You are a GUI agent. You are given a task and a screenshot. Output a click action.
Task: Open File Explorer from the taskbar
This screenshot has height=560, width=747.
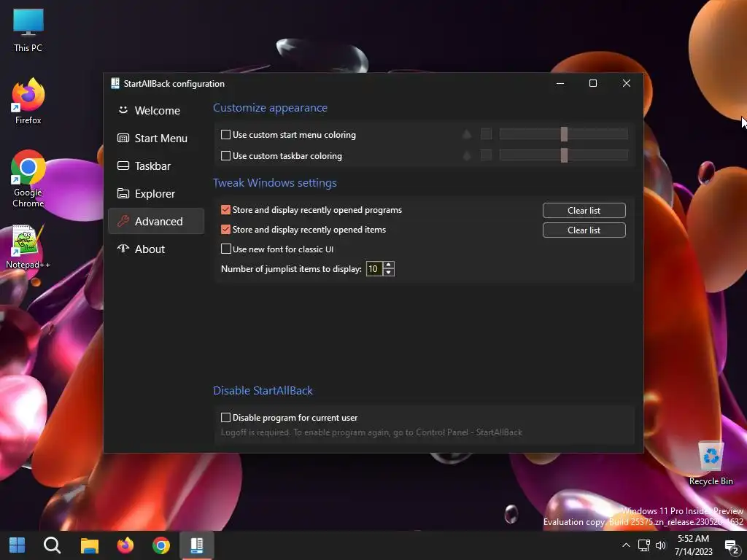89,545
